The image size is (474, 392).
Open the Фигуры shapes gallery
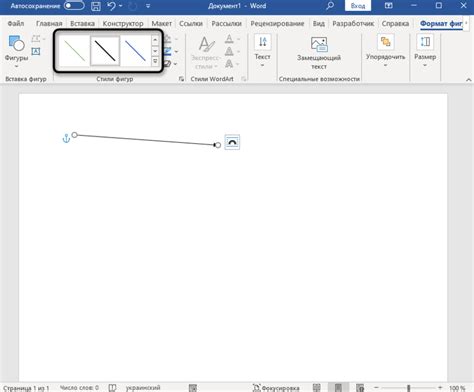pyautogui.click(x=16, y=52)
